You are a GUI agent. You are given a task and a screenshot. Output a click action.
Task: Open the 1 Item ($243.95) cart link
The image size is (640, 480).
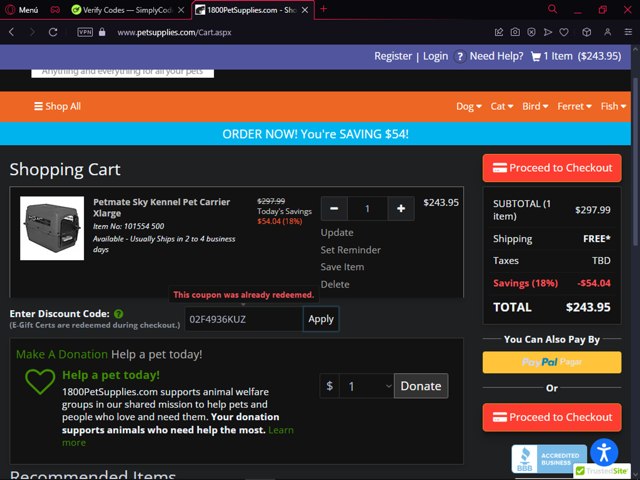(x=582, y=56)
